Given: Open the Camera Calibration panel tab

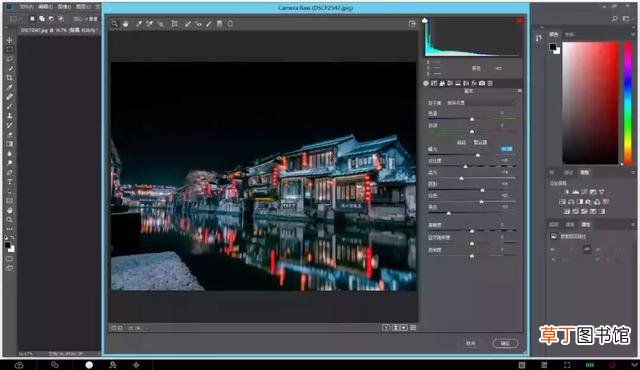Looking at the screenshot, I should [482, 83].
